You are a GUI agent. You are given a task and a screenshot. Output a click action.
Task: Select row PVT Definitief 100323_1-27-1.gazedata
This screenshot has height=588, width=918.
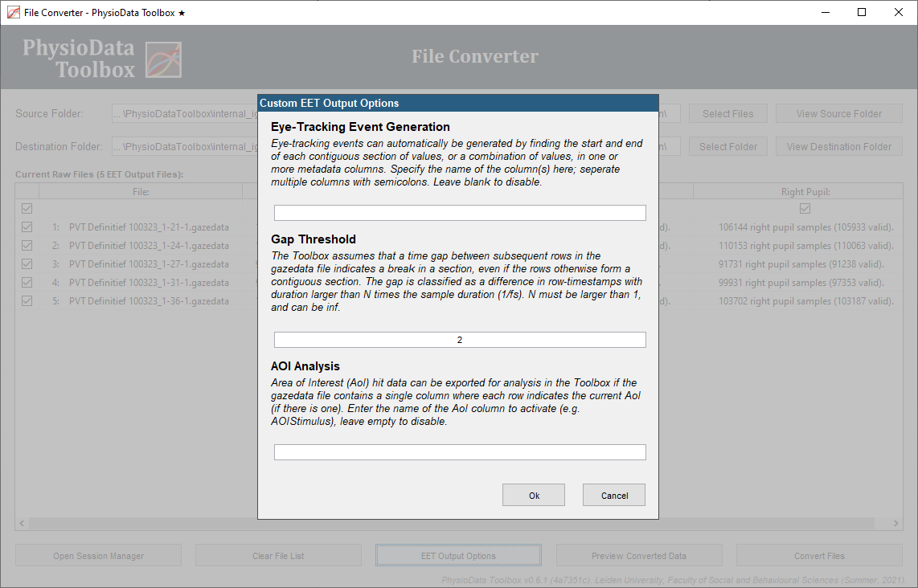149,263
